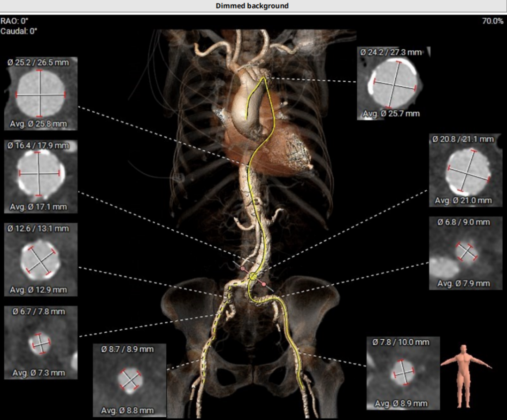Click the lower-right pink handle of the cross-section plane
The image size is (507, 420).
coord(263,284)
